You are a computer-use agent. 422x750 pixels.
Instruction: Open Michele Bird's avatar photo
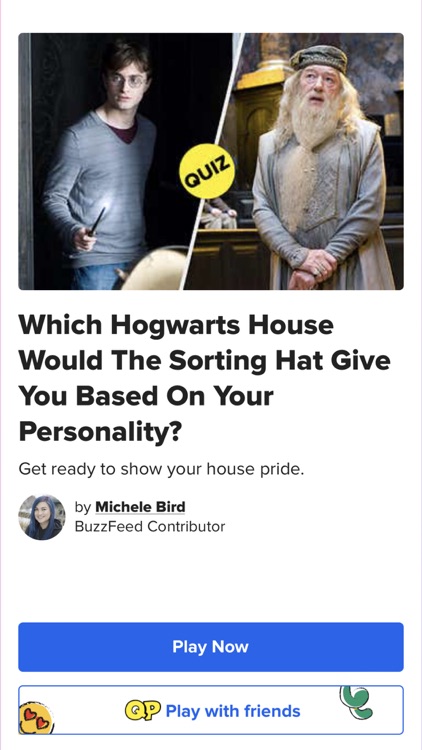tap(42, 518)
